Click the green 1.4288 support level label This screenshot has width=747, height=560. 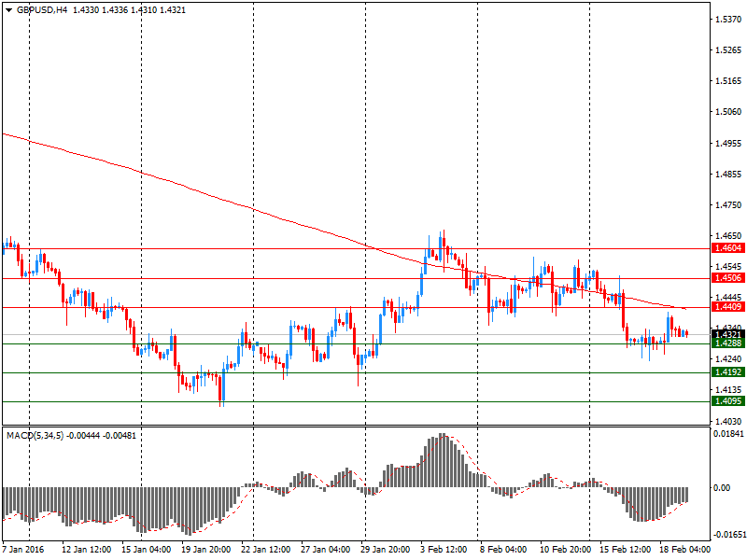coord(728,343)
